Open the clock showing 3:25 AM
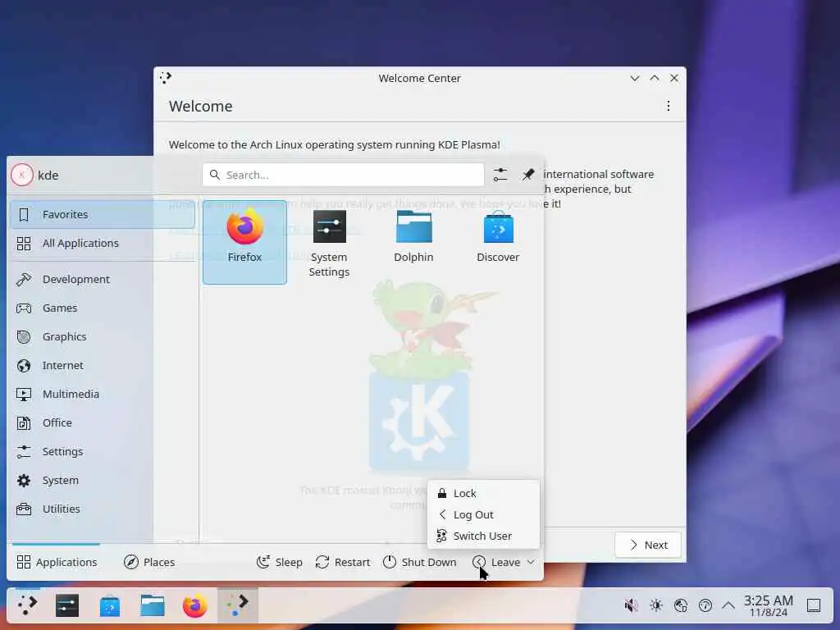Image resolution: width=840 pixels, height=630 pixels. pyautogui.click(x=768, y=605)
